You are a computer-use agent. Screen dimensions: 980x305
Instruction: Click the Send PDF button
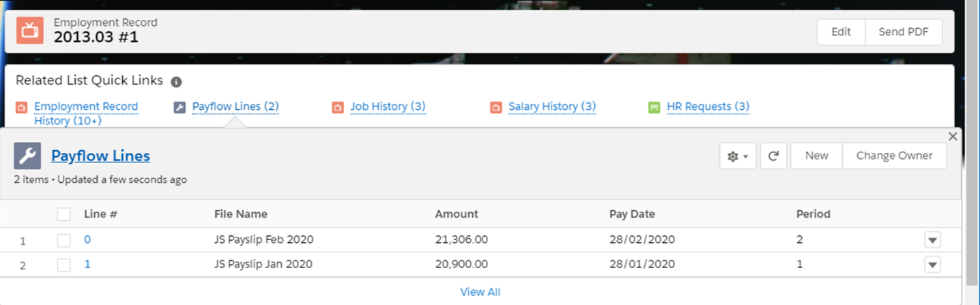coord(903,32)
